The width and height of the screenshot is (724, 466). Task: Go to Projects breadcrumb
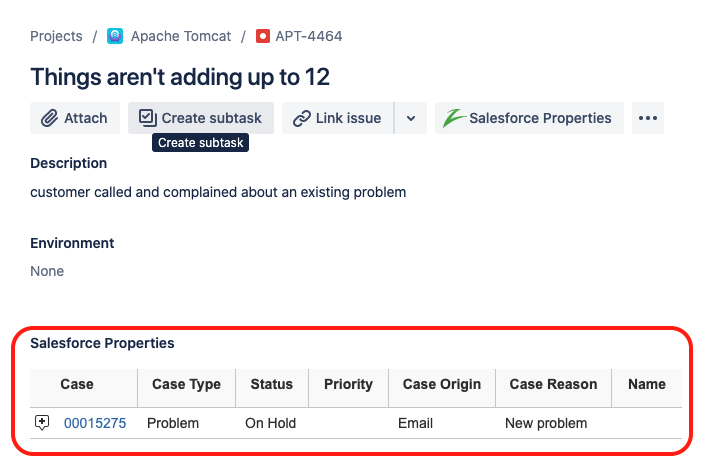click(56, 36)
